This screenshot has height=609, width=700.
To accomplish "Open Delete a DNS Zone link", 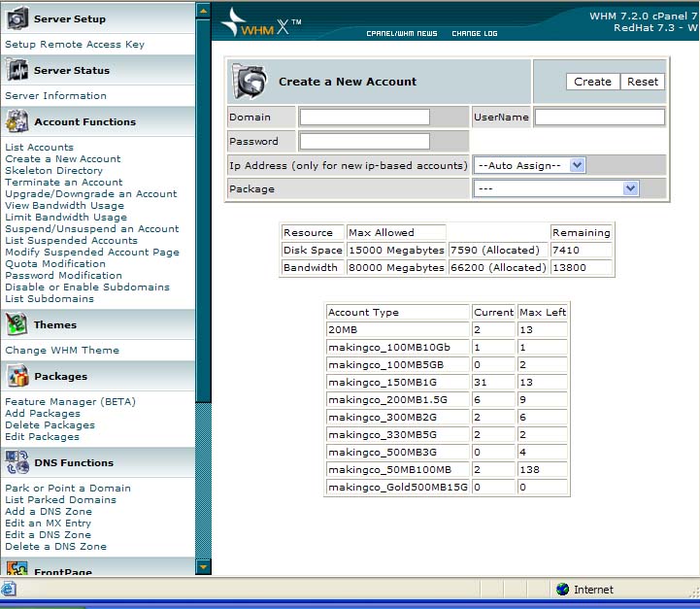I will [55, 546].
